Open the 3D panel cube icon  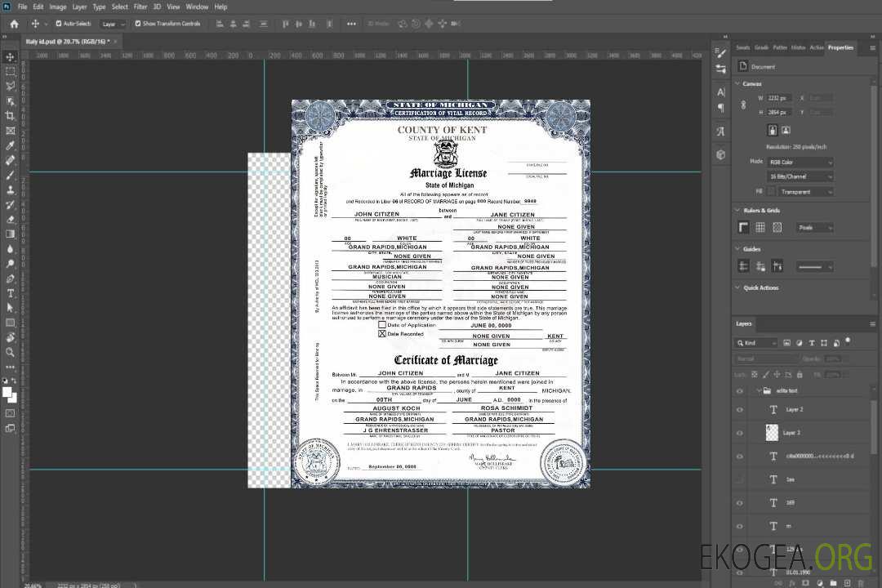point(721,154)
